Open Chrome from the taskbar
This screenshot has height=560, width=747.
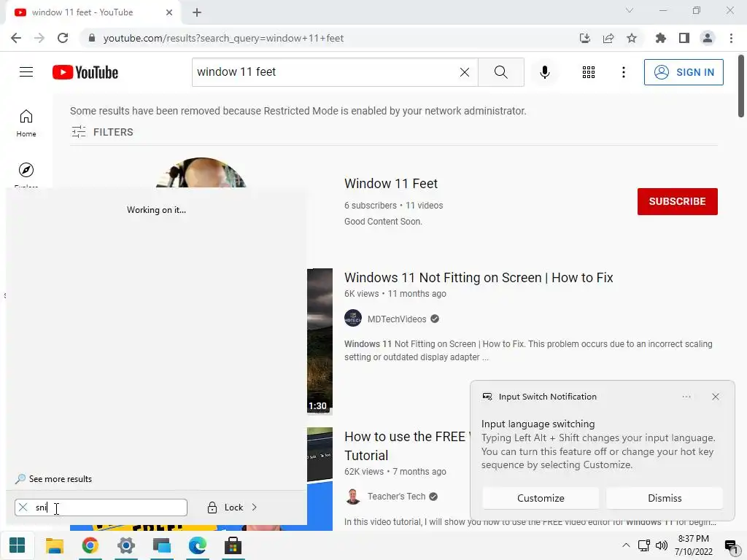click(x=90, y=545)
